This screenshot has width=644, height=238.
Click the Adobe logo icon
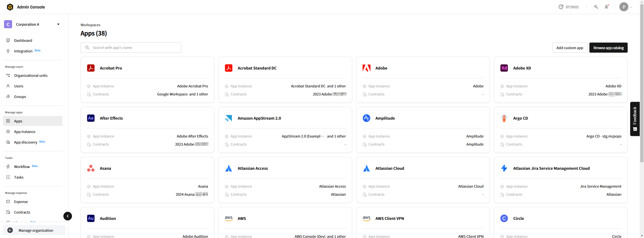(367, 68)
